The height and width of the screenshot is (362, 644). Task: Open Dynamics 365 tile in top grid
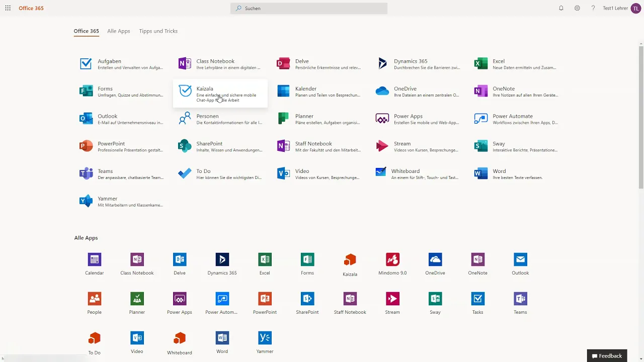tap(418, 64)
